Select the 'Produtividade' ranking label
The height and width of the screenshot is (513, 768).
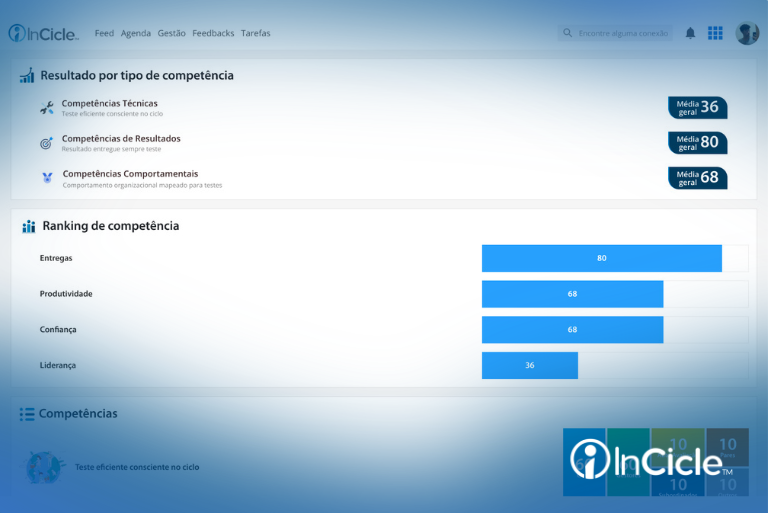click(x=66, y=294)
